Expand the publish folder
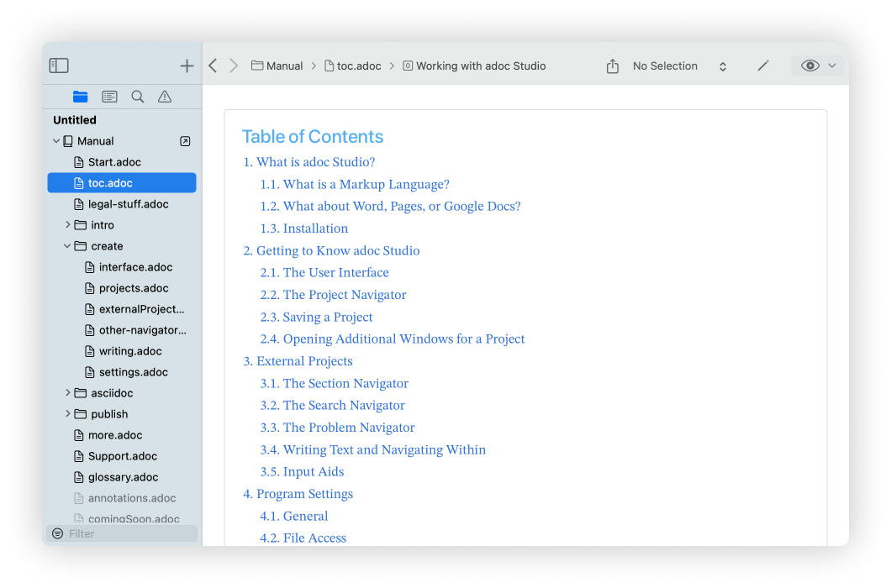 (x=67, y=414)
